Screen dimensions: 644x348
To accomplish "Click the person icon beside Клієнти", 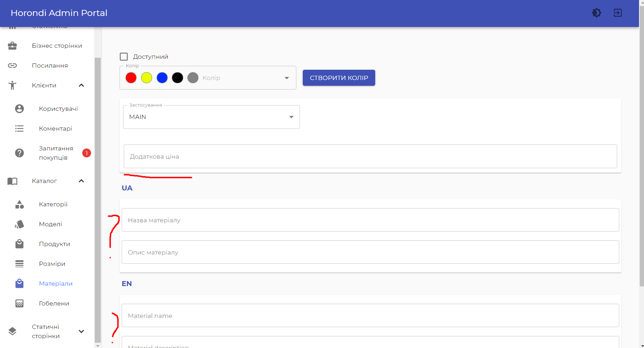I will (12, 85).
